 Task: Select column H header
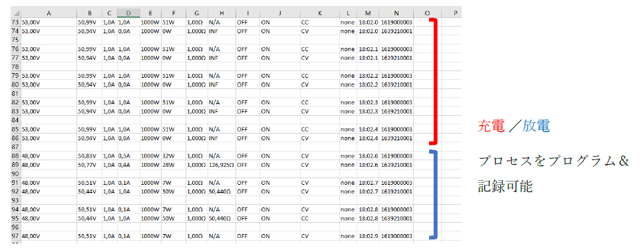(222, 13)
